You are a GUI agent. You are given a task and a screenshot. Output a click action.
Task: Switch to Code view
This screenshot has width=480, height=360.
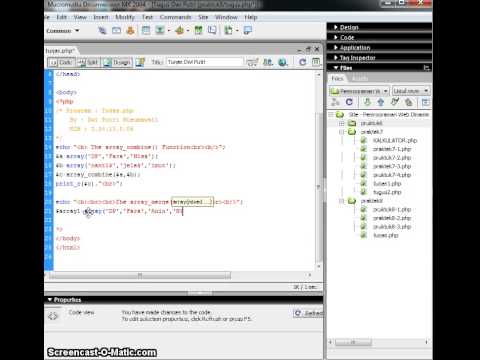tap(62, 62)
